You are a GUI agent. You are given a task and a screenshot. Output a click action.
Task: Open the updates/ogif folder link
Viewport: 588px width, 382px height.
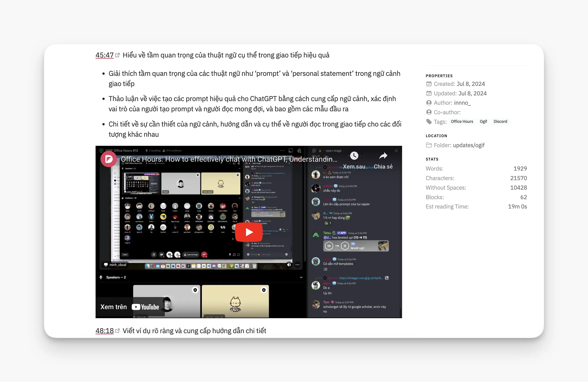[x=469, y=145]
